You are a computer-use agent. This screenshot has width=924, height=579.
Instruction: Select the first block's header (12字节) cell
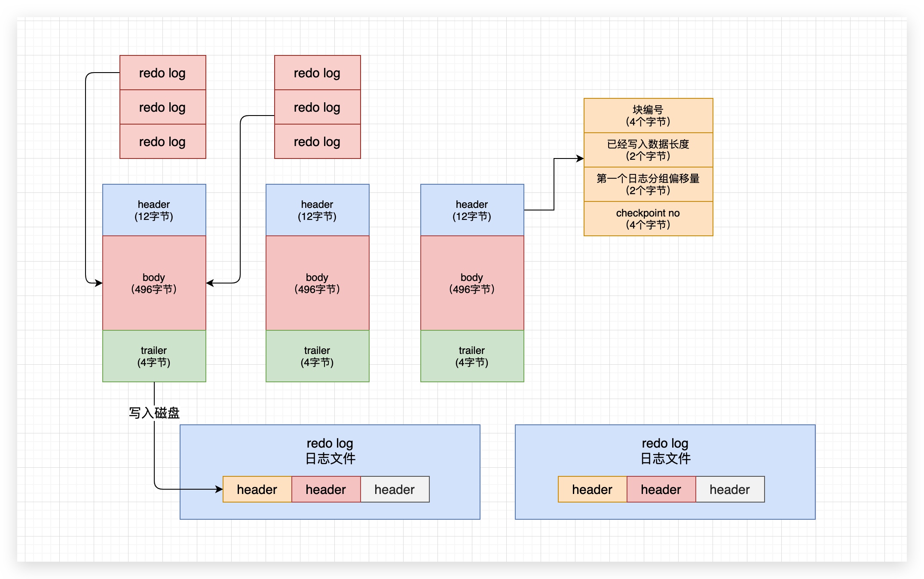pyautogui.click(x=154, y=210)
